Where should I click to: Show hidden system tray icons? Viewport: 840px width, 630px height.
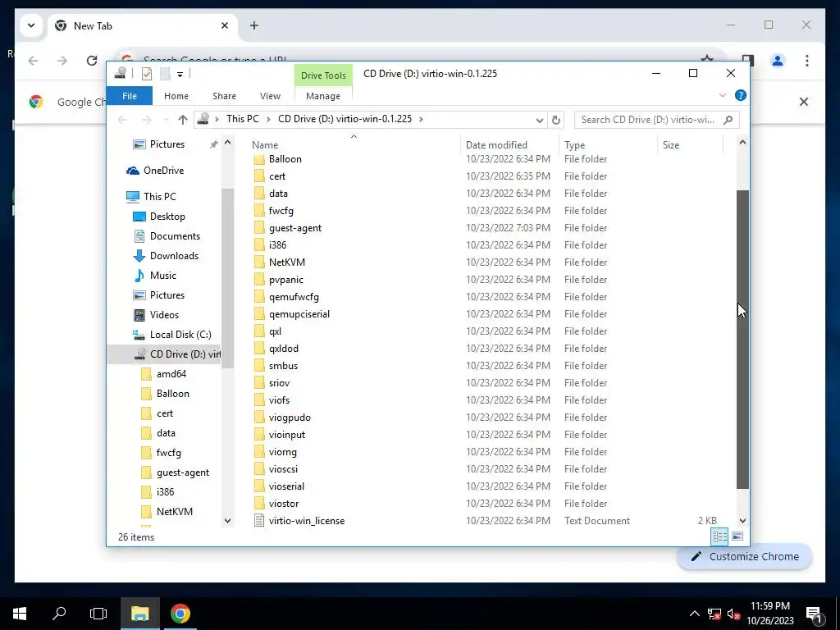[x=694, y=614]
